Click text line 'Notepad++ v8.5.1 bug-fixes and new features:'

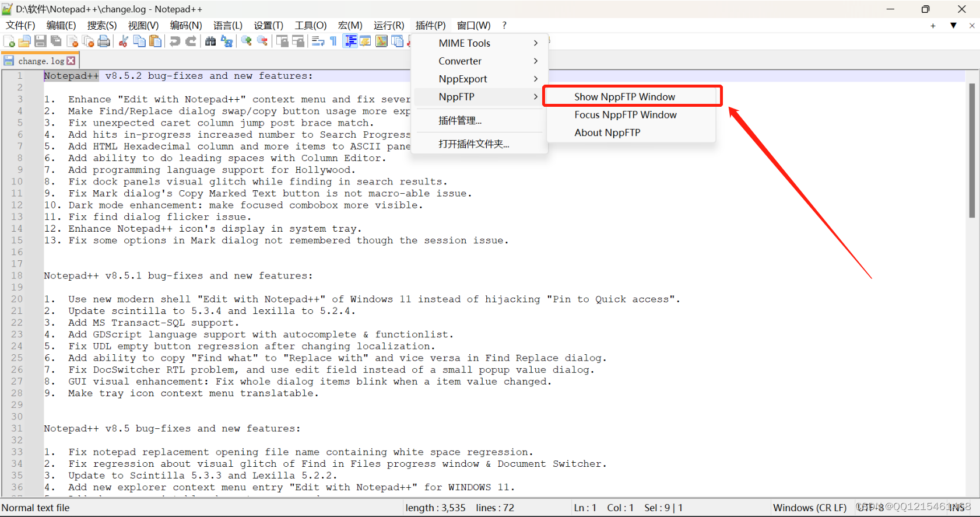pyautogui.click(x=178, y=275)
